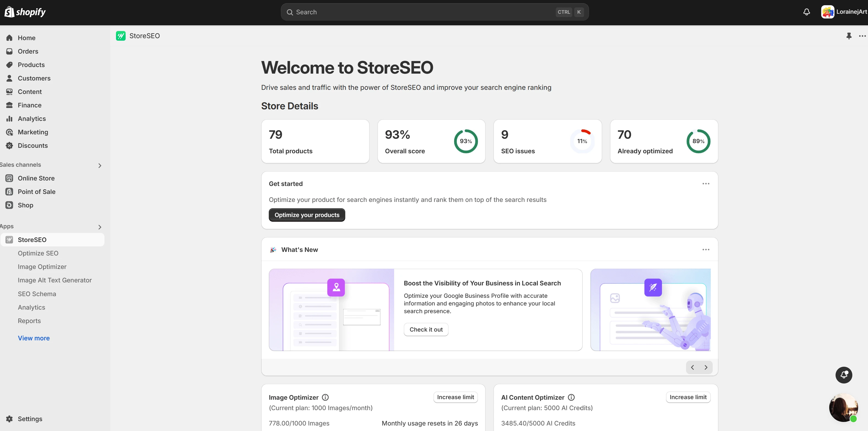Click the Point of Sale icon
868x431 pixels.
coord(9,191)
